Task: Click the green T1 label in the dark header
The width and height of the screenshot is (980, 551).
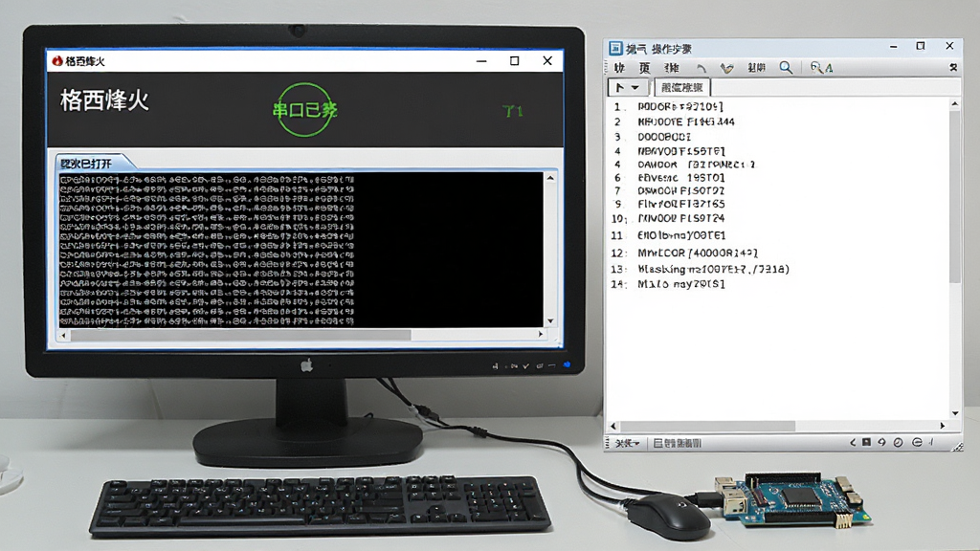Action: point(513,111)
